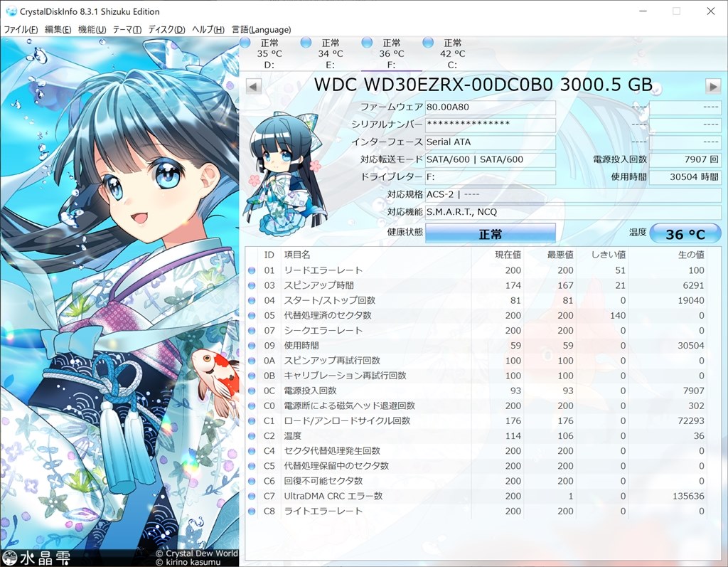
Task: Open the テーマ(T) menu
Action: (127, 29)
